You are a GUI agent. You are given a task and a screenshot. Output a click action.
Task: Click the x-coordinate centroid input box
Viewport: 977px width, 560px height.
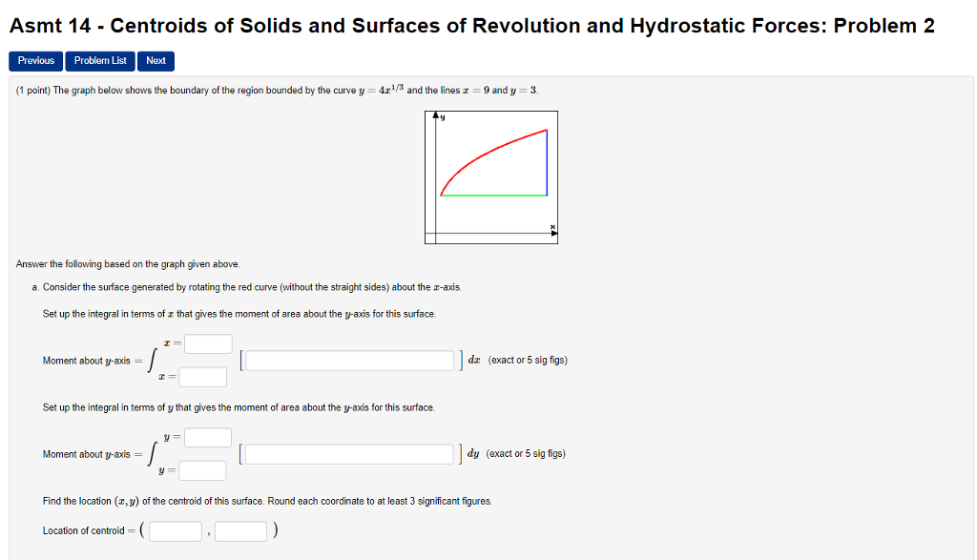tap(175, 530)
